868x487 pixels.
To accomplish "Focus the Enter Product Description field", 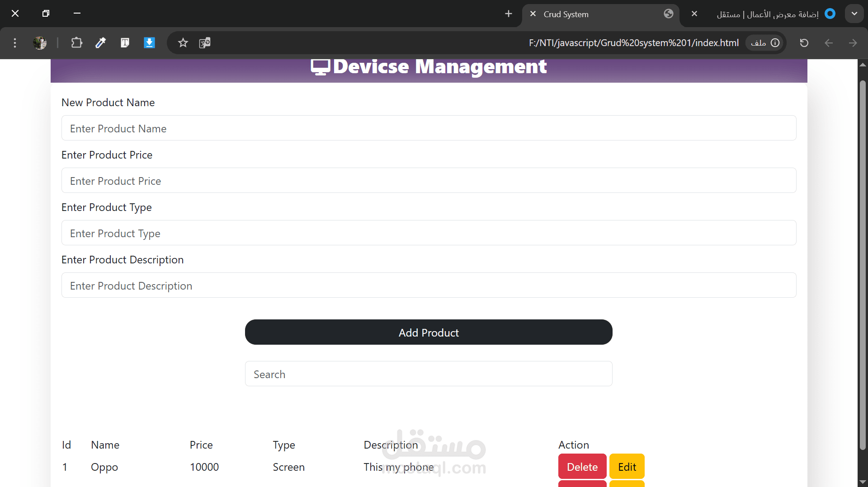I will tap(429, 286).
